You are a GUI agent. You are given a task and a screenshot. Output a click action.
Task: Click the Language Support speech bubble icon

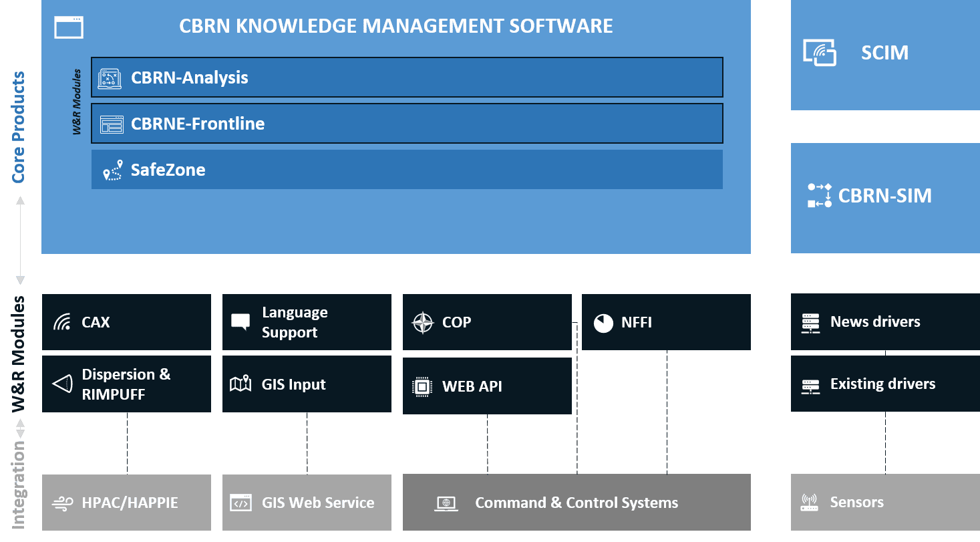coord(240,322)
